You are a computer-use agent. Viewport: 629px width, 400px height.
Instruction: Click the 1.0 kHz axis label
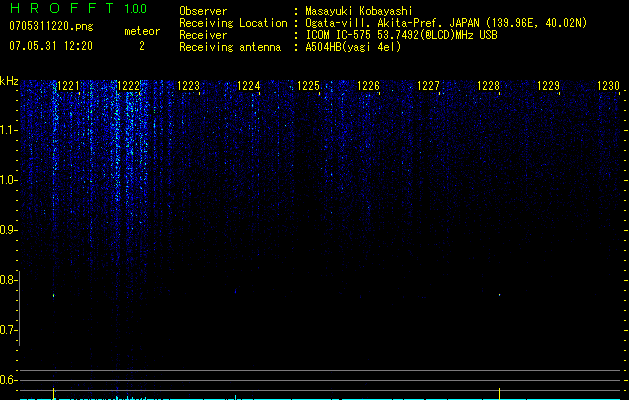8,180
